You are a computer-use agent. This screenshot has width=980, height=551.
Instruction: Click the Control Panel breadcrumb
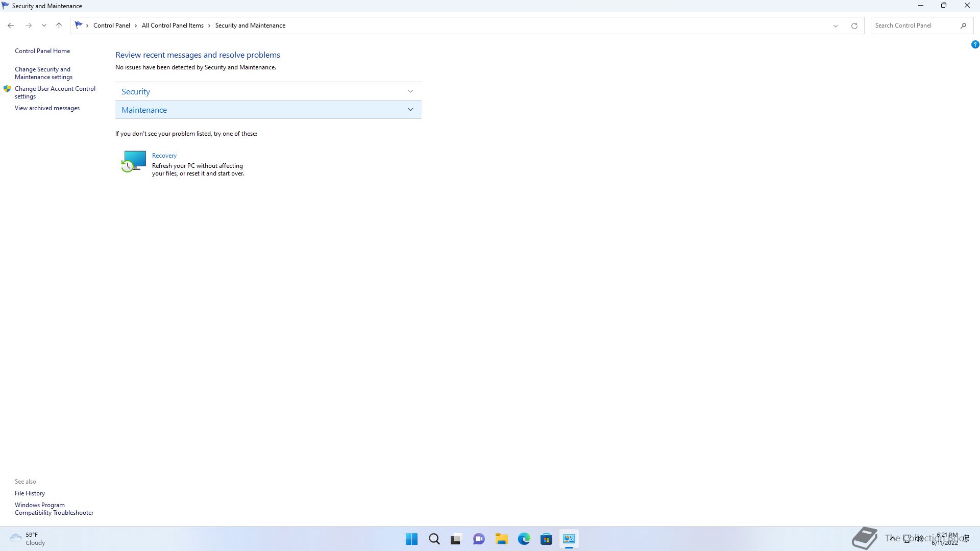(111, 26)
